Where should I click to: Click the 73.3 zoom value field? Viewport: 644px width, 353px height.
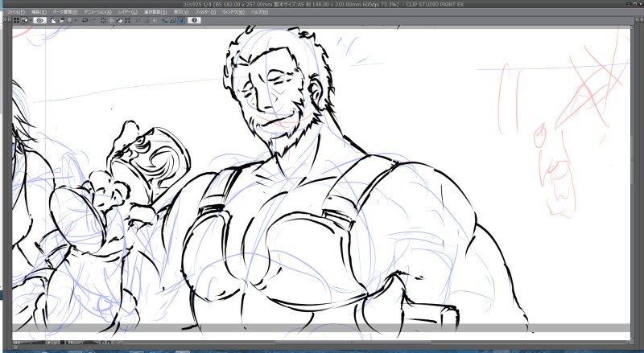pos(17,343)
